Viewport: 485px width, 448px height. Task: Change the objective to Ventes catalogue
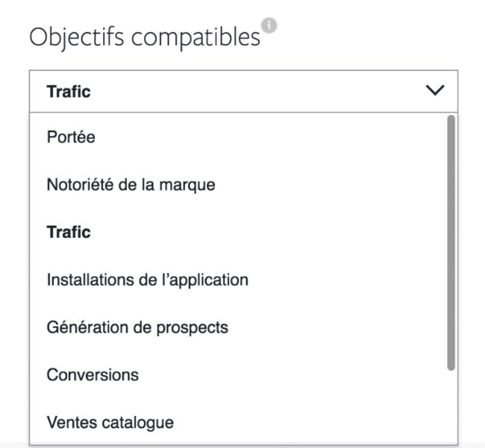110,423
